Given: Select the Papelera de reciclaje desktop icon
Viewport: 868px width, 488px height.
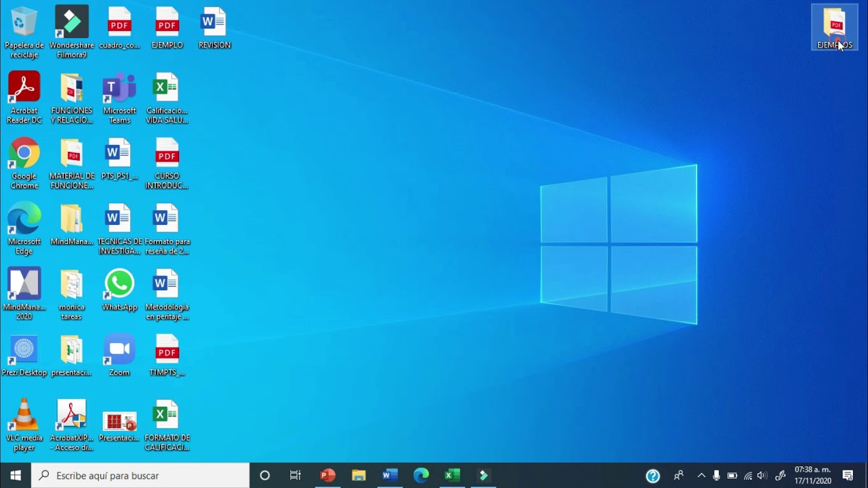Looking at the screenshot, I should pyautogui.click(x=24, y=33).
